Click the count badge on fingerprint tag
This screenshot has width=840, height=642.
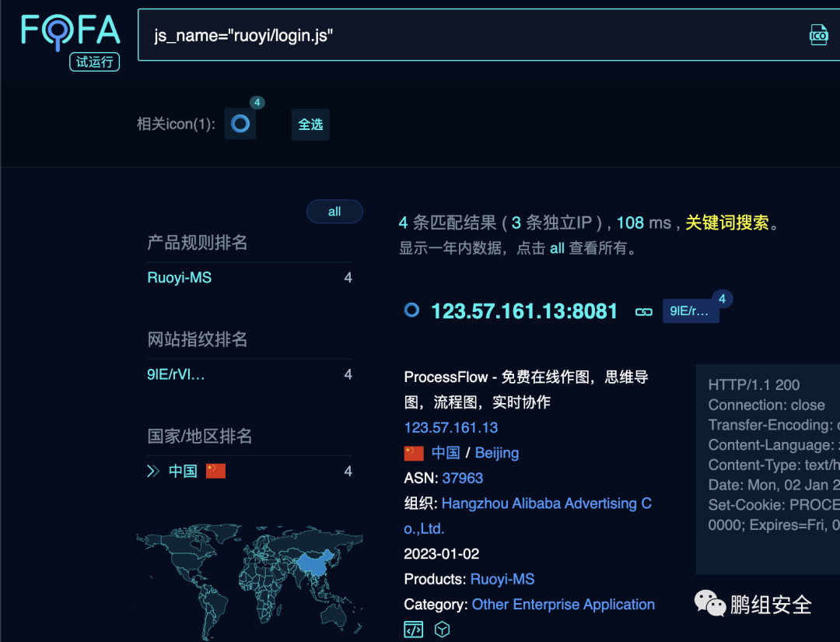[x=722, y=299]
